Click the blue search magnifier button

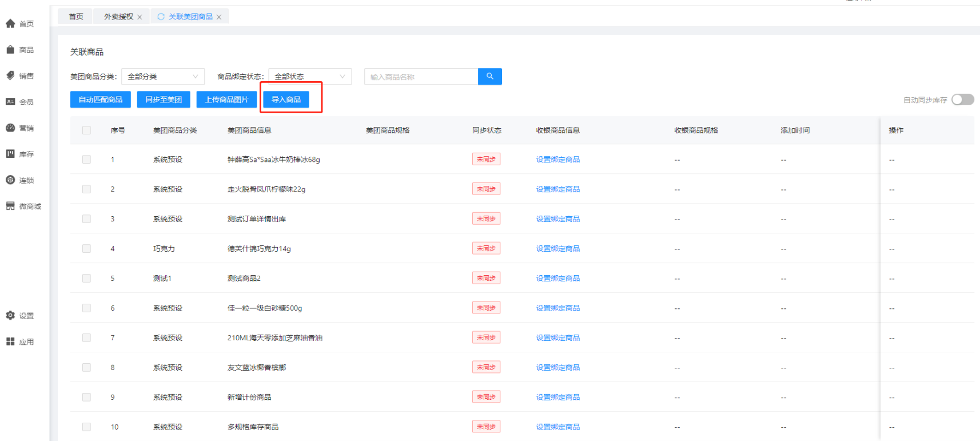pyautogui.click(x=489, y=77)
